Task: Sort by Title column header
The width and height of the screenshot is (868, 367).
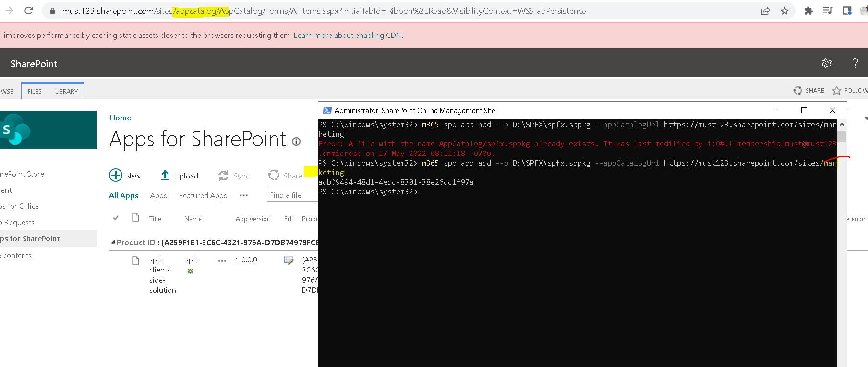Action: (x=155, y=219)
